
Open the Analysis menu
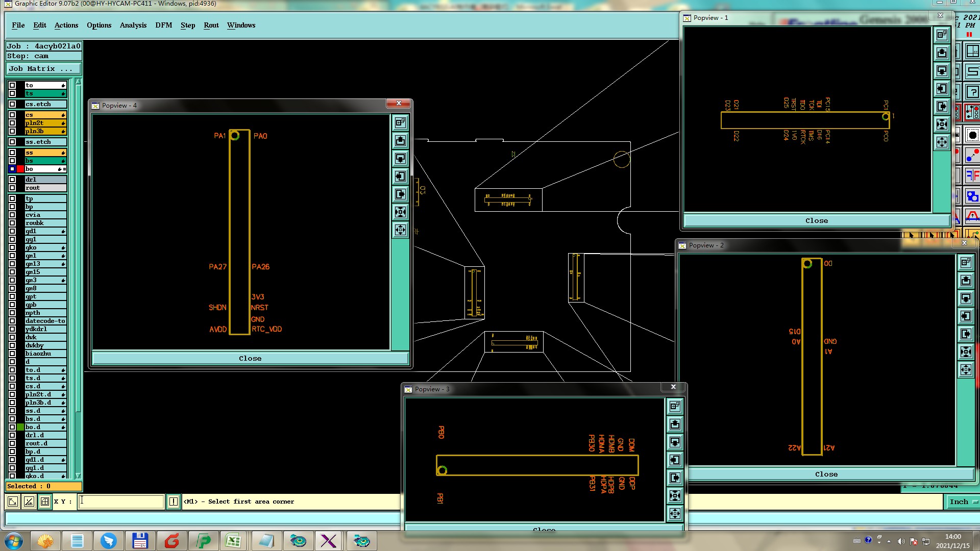point(133,25)
